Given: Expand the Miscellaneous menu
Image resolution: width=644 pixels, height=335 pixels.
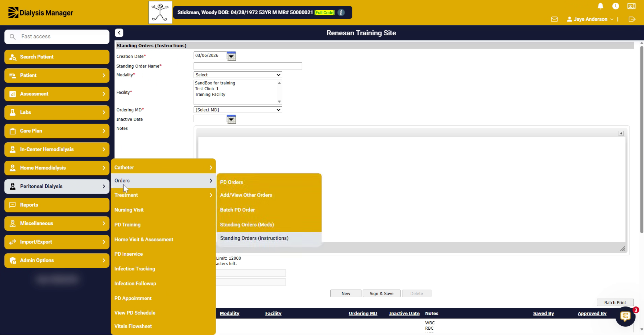Looking at the screenshot, I should click(57, 223).
